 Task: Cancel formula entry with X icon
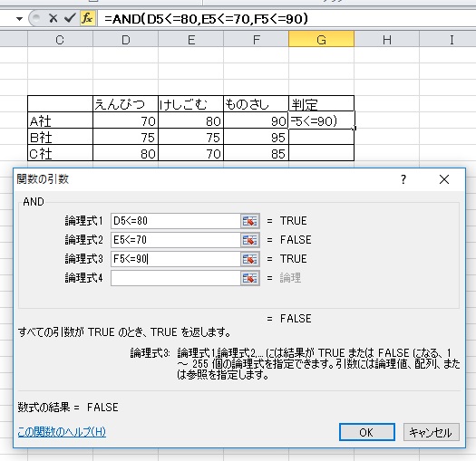pyautogui.click(x=53, y=18)
